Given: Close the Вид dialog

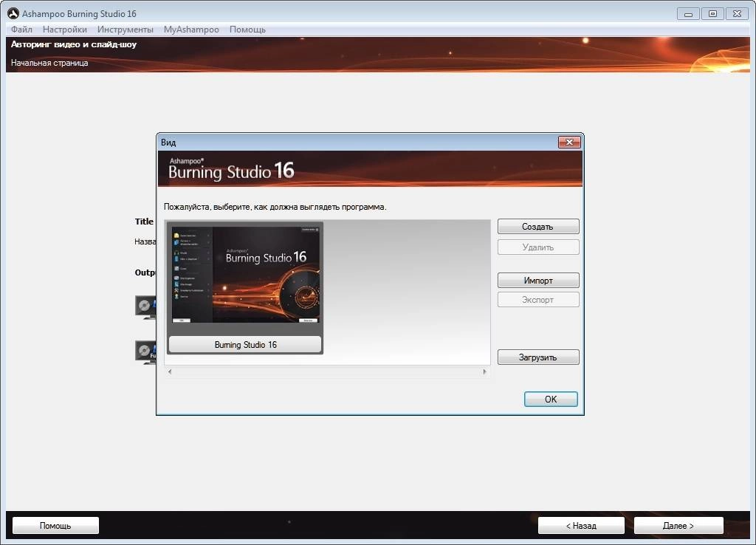Looking at the screenshot, I should pos(569,143).
